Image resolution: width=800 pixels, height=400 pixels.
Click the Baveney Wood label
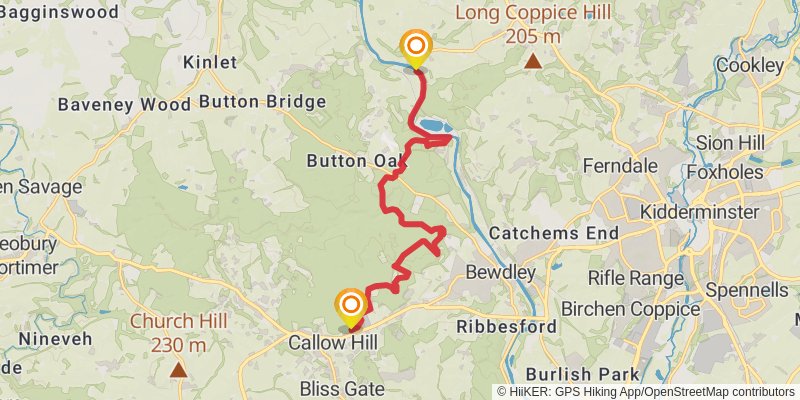pyautogui.click(x=124, y=105)
